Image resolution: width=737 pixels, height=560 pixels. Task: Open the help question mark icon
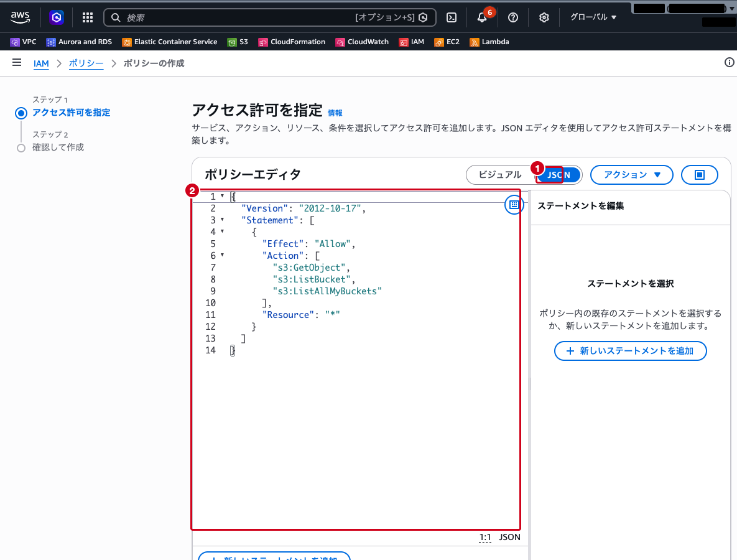click(513, 17)
